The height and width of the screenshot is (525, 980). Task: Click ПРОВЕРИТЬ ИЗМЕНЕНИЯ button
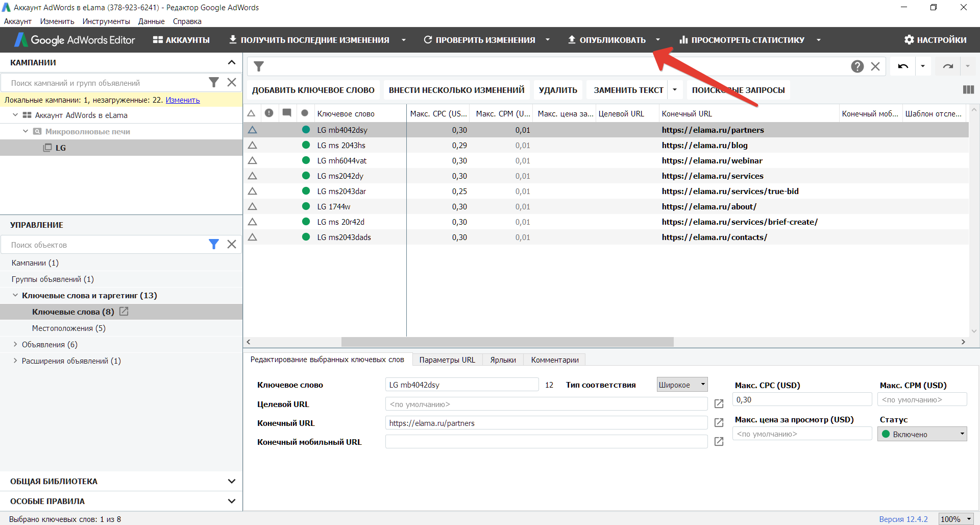tap(479, 40)
